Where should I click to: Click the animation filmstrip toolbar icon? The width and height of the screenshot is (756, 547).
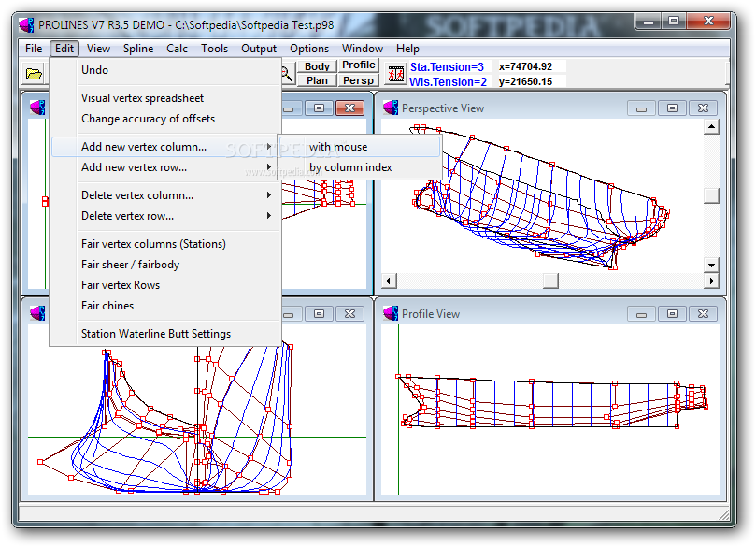(396, 74)
